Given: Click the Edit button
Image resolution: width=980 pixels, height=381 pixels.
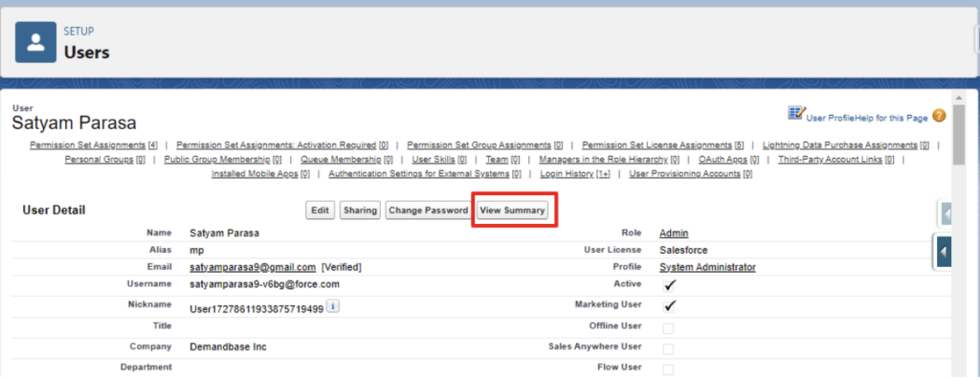Looking at the screenshot, I should pyautogui.click(x=320, y=211).
